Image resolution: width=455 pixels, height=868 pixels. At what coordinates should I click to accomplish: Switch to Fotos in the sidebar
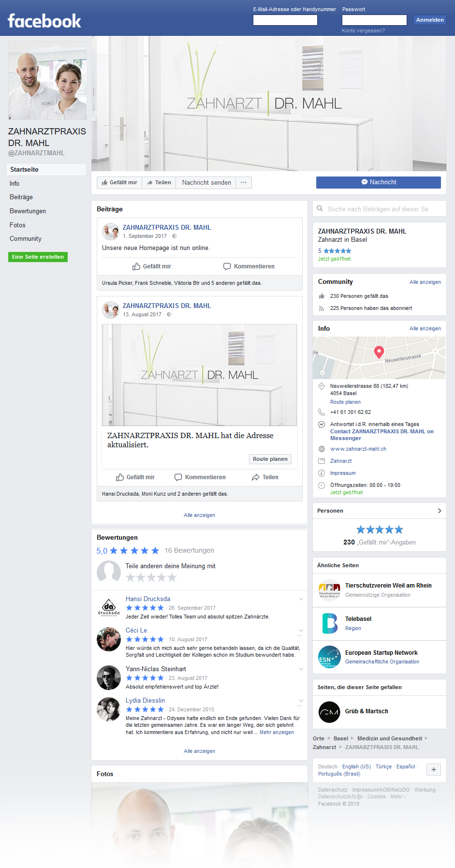pos(17,225)
